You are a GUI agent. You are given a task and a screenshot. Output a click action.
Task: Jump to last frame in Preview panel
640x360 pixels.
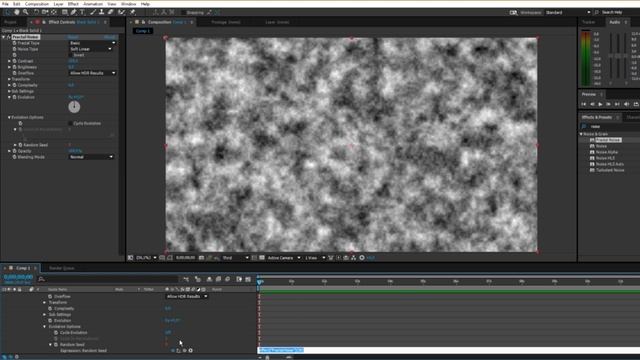(x=617, y=104)
